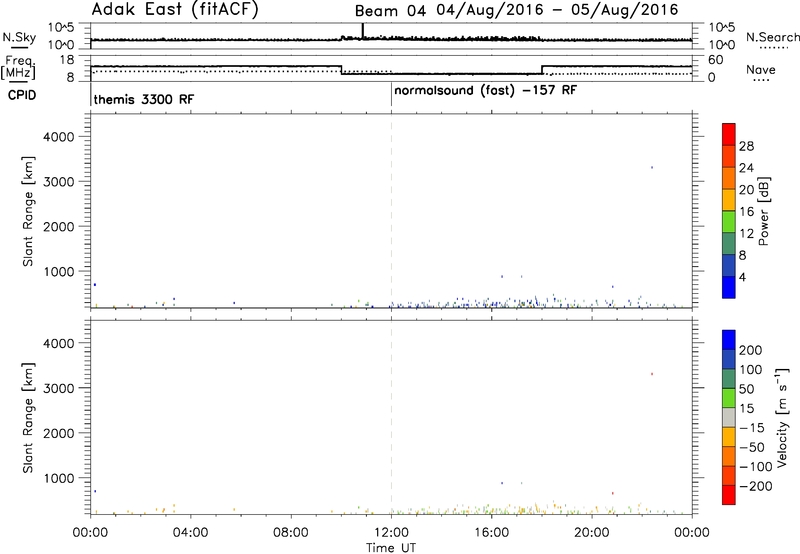Click the "10^5" value beside N.Sky label
800x554 pixels.
point(61,28)
